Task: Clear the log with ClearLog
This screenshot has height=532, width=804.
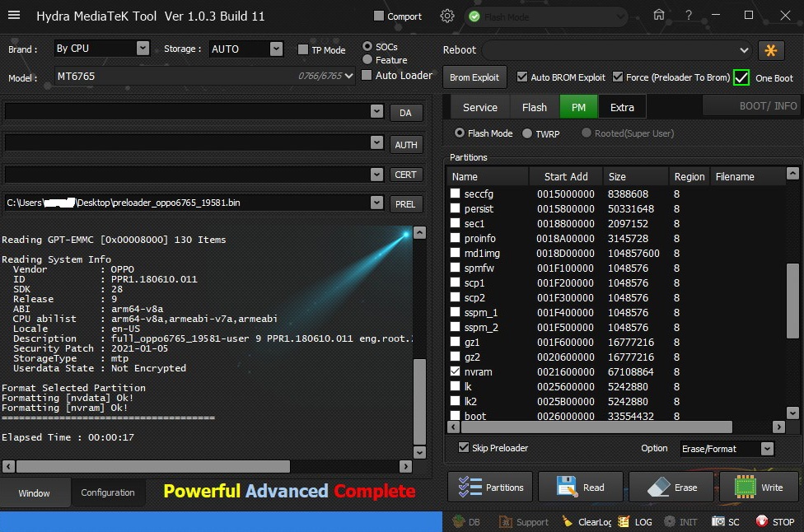Action: [x=587, y=522]
